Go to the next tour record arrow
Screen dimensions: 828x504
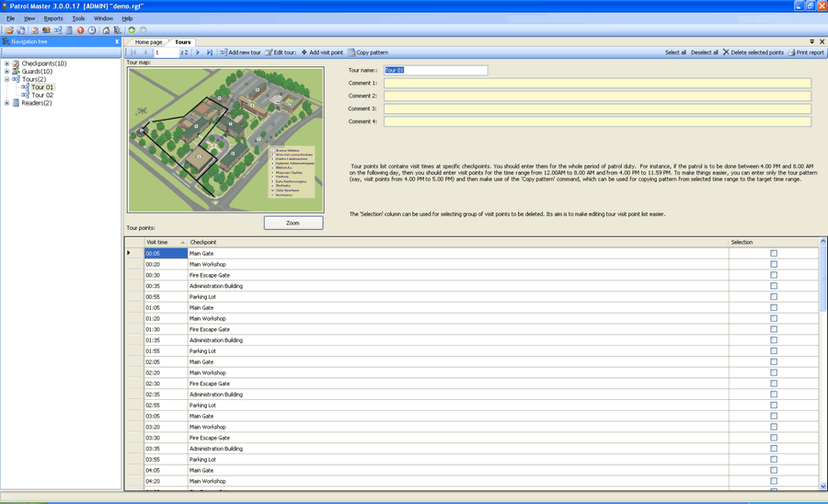click(x=198, y=52)
